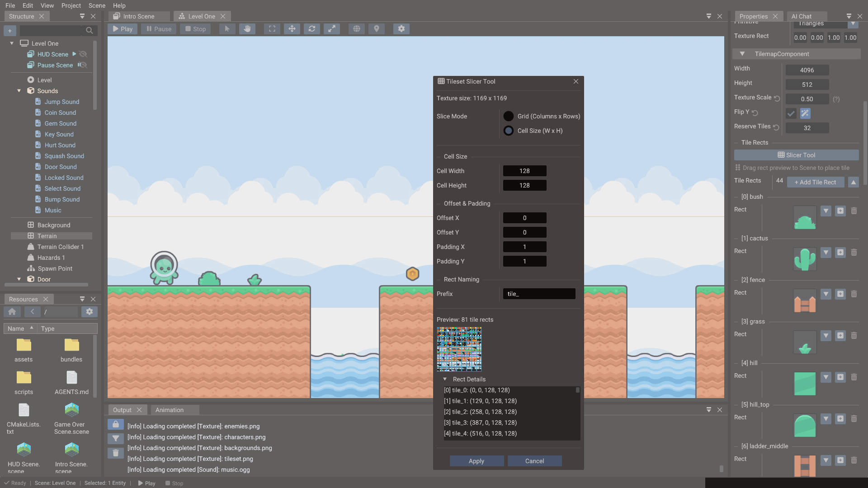The height and width of the screenshot is (488, 868).
Task: Switch to the Animation tab
Action: click(x=170, y=410)
